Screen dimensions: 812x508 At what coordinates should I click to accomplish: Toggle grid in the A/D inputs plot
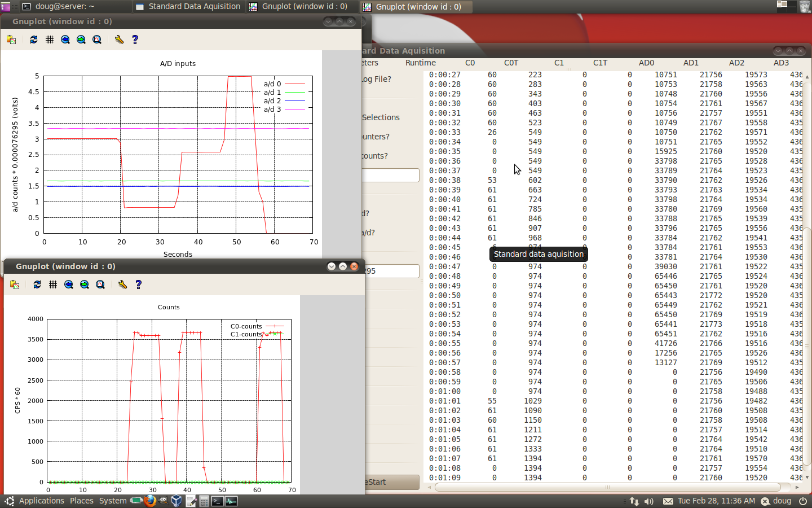50,40
